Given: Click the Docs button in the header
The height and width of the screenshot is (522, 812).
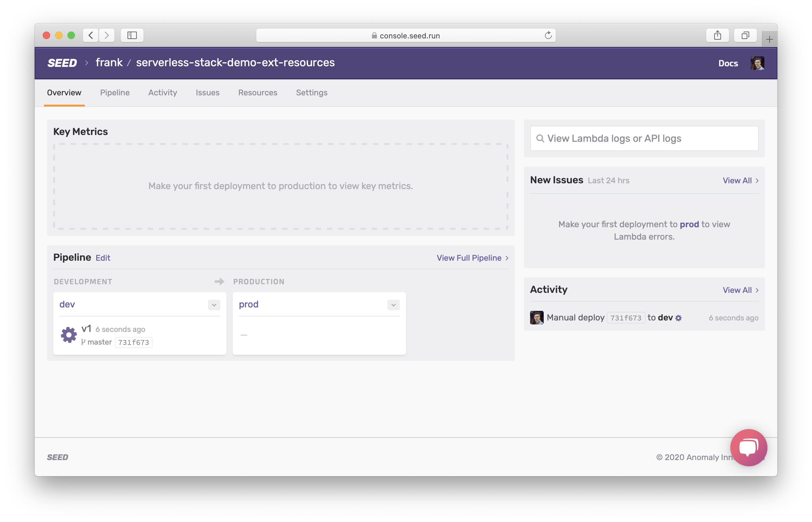Looking at the screenshot, I should click(728, 63).
